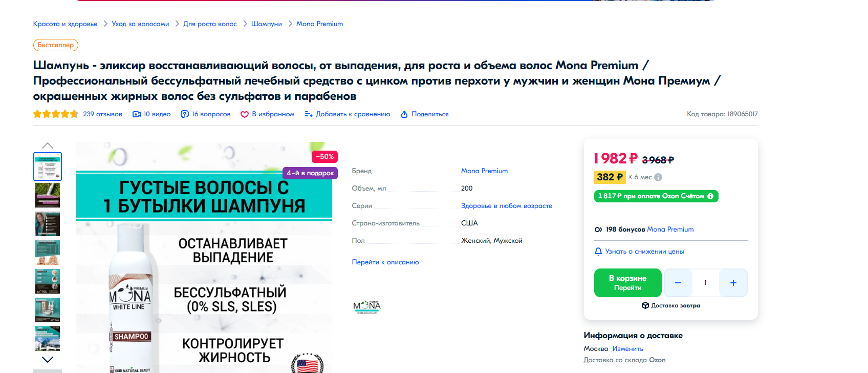Follow the Перейти к описанию link
The width and height of the screenshot is (868, 373).
tap(385, 262)
